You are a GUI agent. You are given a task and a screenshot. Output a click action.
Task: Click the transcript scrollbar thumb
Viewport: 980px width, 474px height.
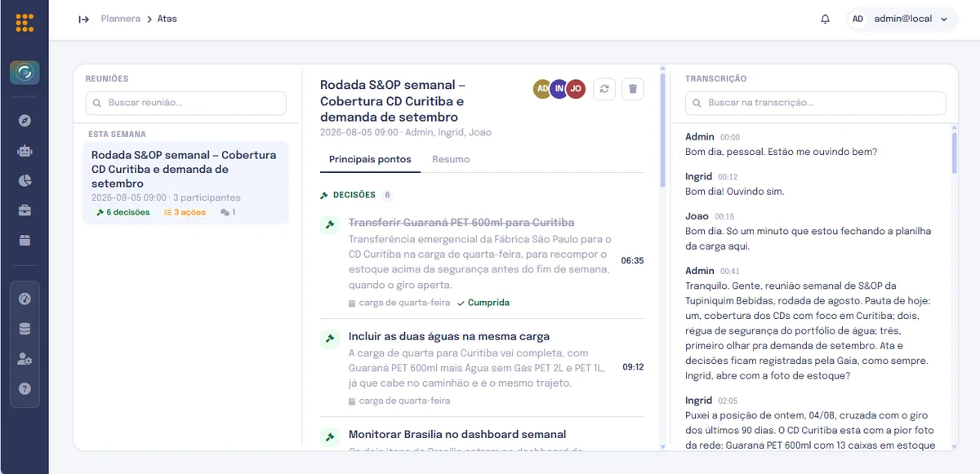[954, 153]
